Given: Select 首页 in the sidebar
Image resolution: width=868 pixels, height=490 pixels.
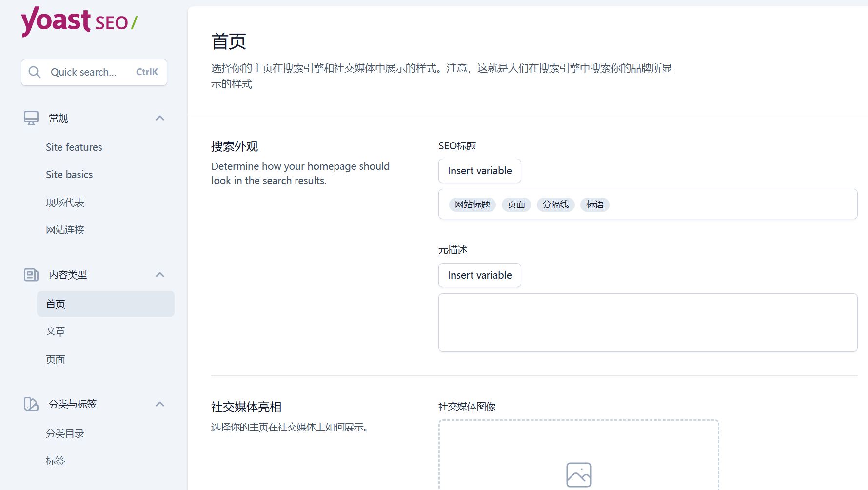Looking at the screenshot, I should 106,304.
